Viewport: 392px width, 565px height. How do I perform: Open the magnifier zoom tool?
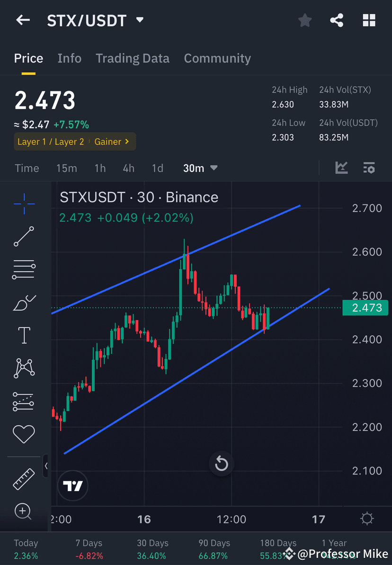coord(24,511)
